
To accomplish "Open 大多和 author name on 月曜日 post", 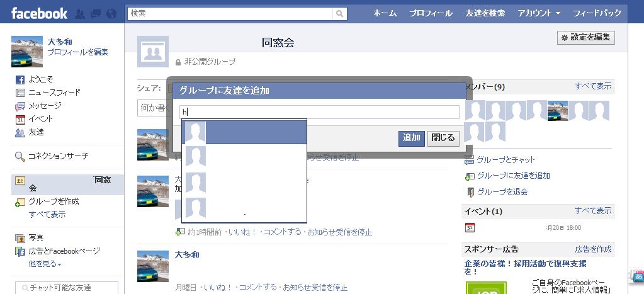I will [187, 254].
